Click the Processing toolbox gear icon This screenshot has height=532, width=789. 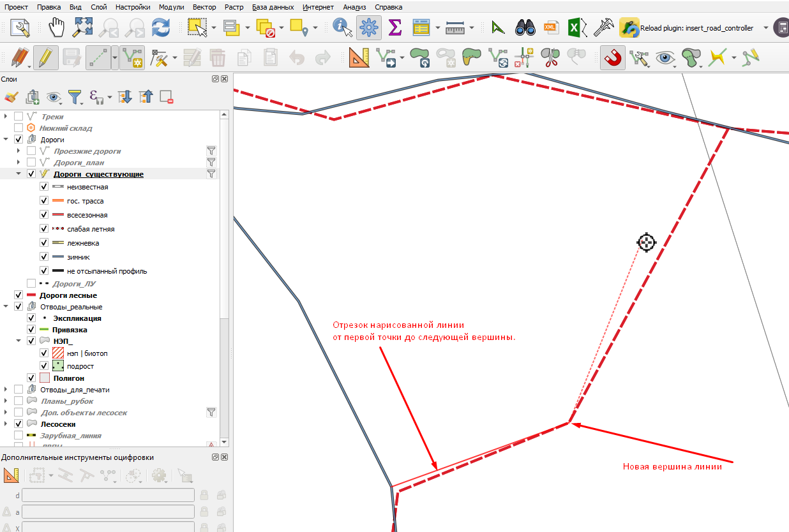(x=369, y=28)
